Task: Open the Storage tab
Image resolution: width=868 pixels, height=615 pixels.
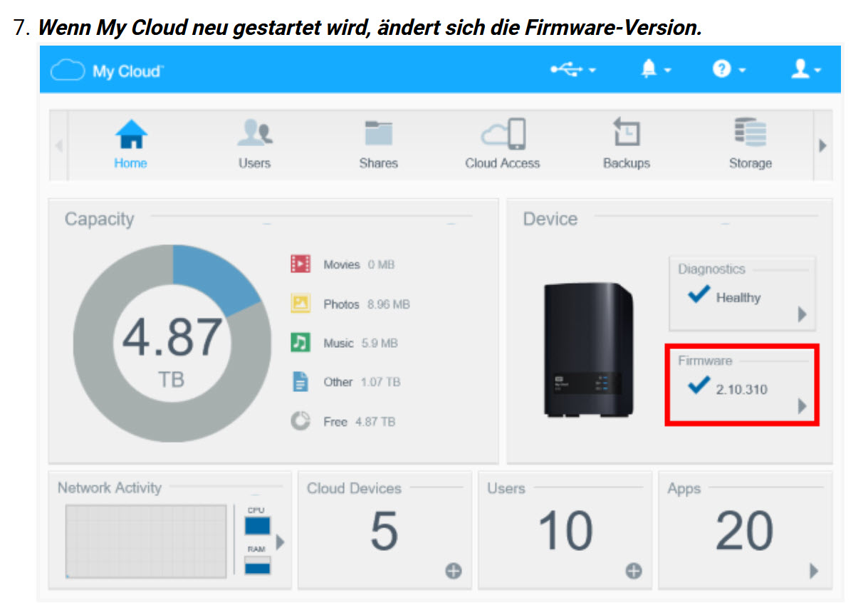Action: [750, 145]
